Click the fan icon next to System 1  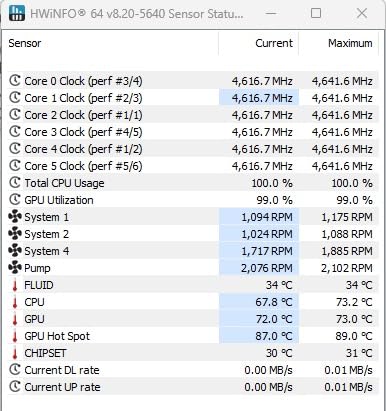[x=15, y=217]
